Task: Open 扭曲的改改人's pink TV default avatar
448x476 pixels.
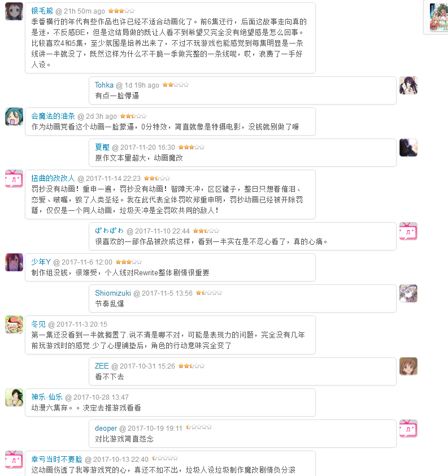Action: point(14,179)
